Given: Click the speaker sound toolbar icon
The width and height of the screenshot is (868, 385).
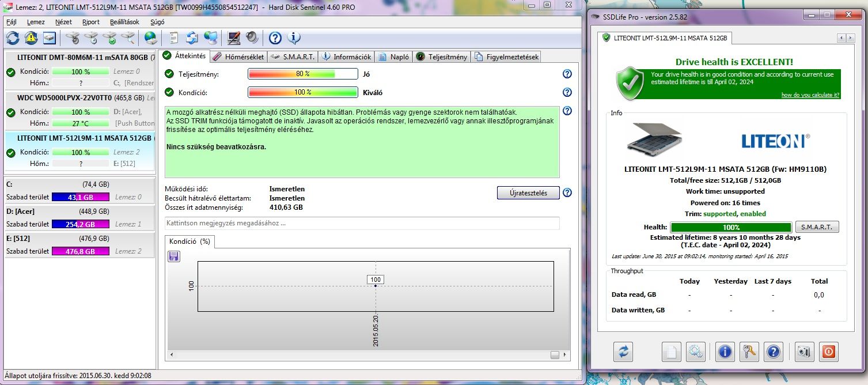Looking at the screenshot, I should coord(252,38).
